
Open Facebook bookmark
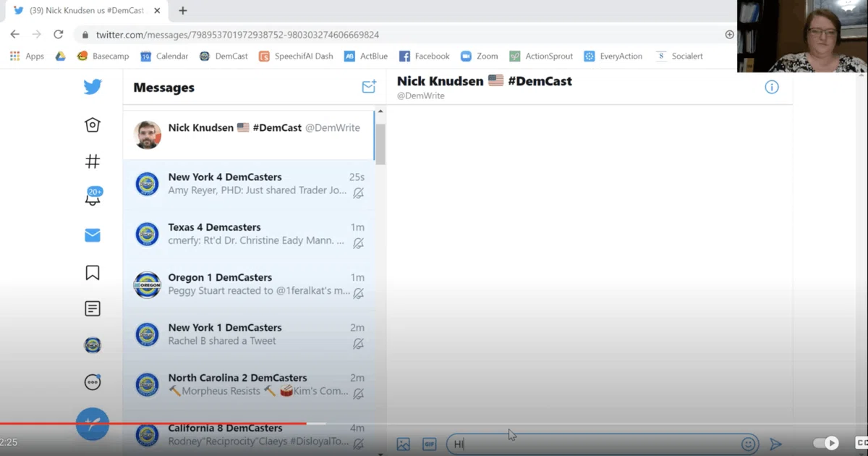coord(425,56)
